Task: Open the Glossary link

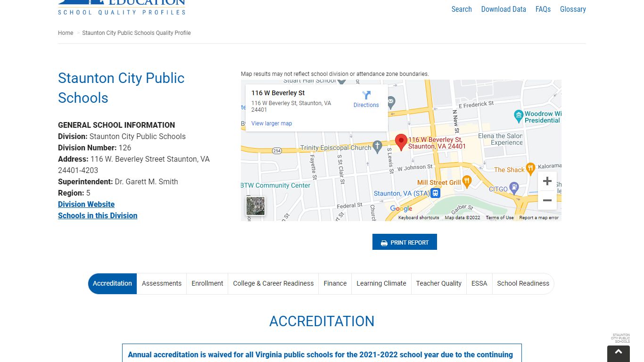Action: [573, 9]
